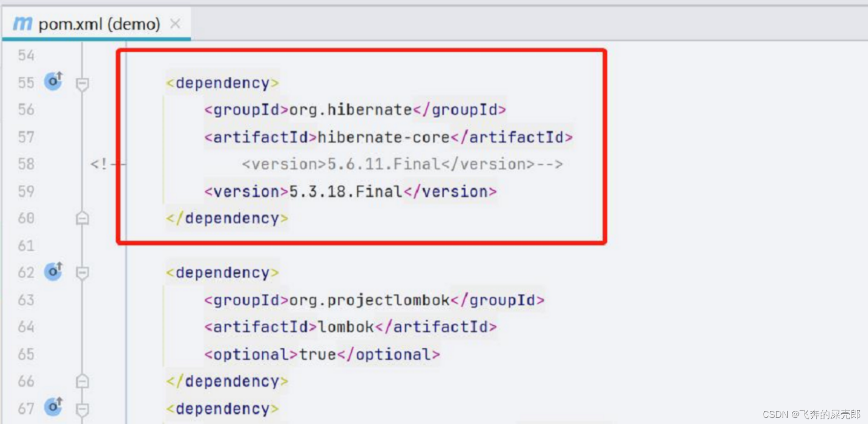
Task: Click the gutter override icon on line 55
Action: click(x=53, y=81)
